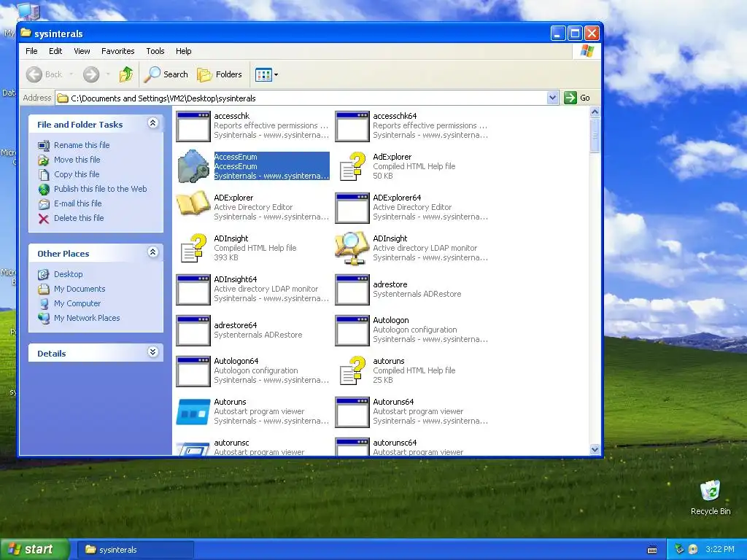This screenshot has height=560, width=747.
Task: Click the scrollbar up arrow
Action: tap(595, 112)
